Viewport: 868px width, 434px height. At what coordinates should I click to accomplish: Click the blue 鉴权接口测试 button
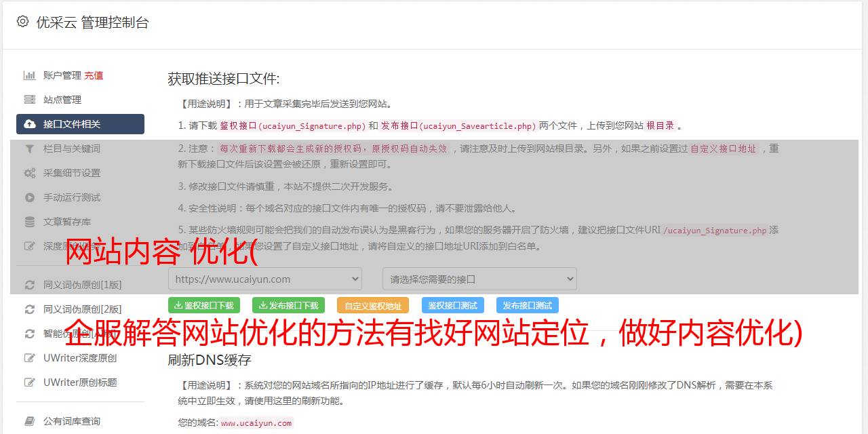[453, 305]
